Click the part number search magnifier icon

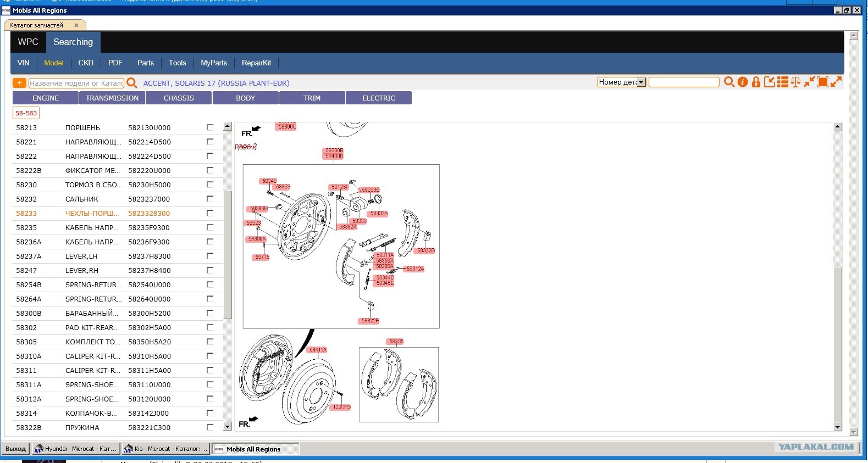(x=729, y=82)
